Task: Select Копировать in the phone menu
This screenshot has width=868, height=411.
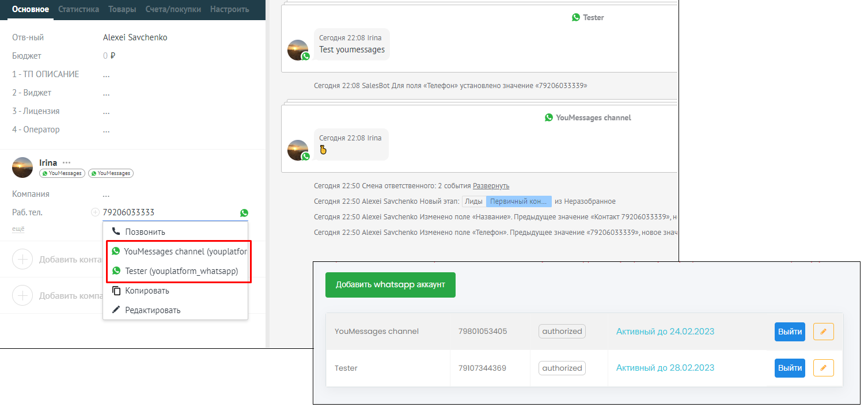Action: [x=147, y=291]
